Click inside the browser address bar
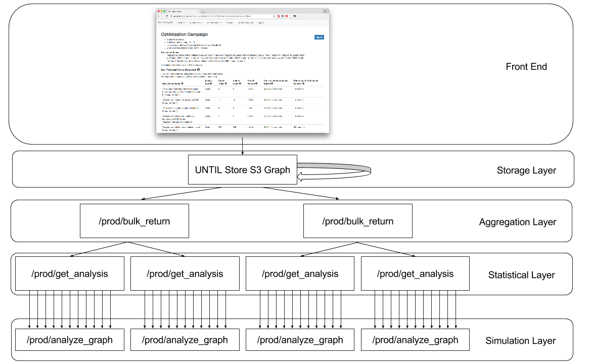The width and height of the screenshot is (590, 364). [x=222, y=16]
